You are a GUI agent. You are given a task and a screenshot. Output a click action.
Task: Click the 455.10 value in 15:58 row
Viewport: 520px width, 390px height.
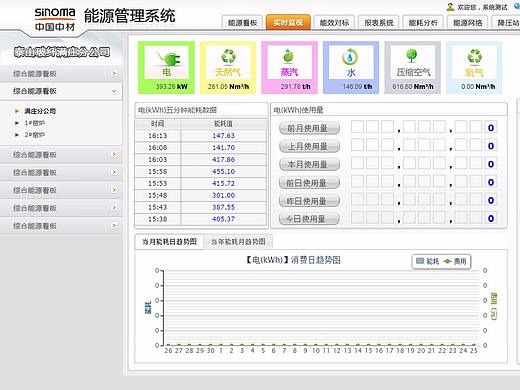click(223, 172)
